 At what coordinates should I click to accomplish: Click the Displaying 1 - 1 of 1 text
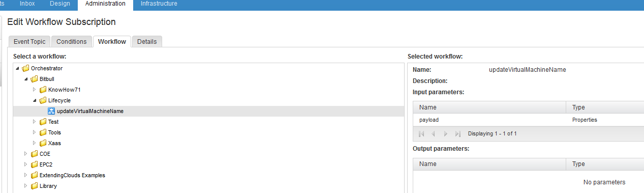(493, 134)
